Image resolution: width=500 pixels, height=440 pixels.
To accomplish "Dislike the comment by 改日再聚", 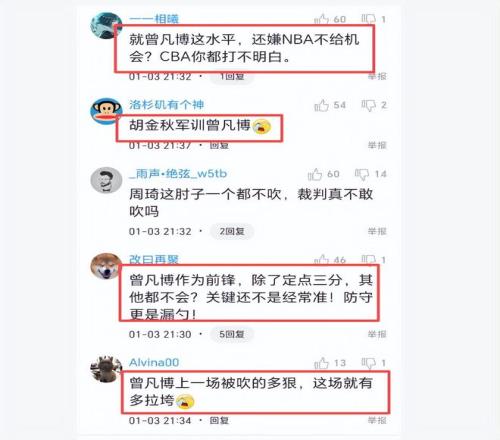I will (369, 260).
